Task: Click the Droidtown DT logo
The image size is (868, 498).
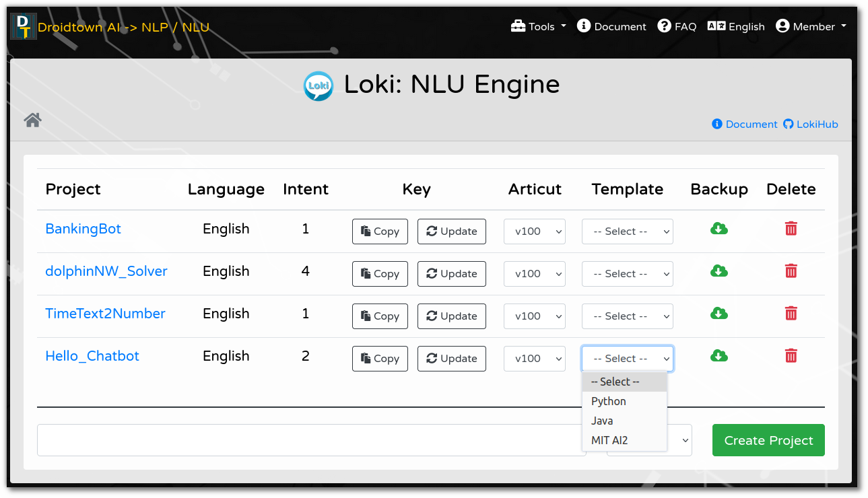Action: (x=23, y=27)
